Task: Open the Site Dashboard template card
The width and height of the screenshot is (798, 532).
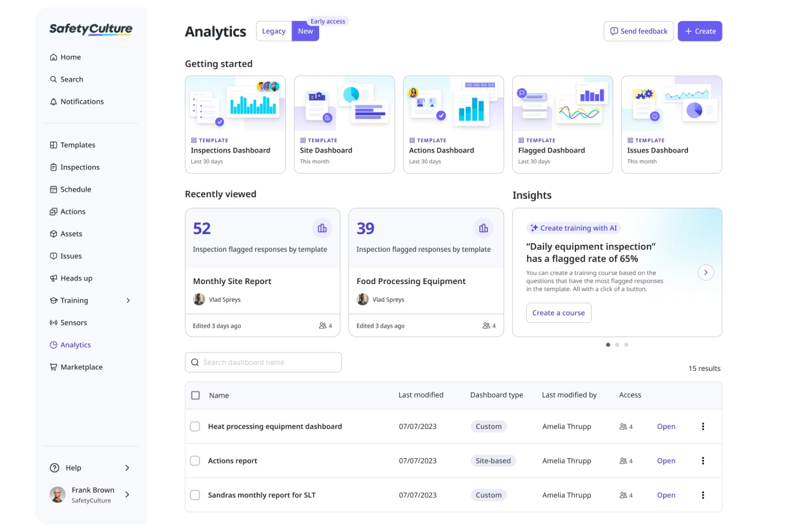Action: tap(345, 125)
